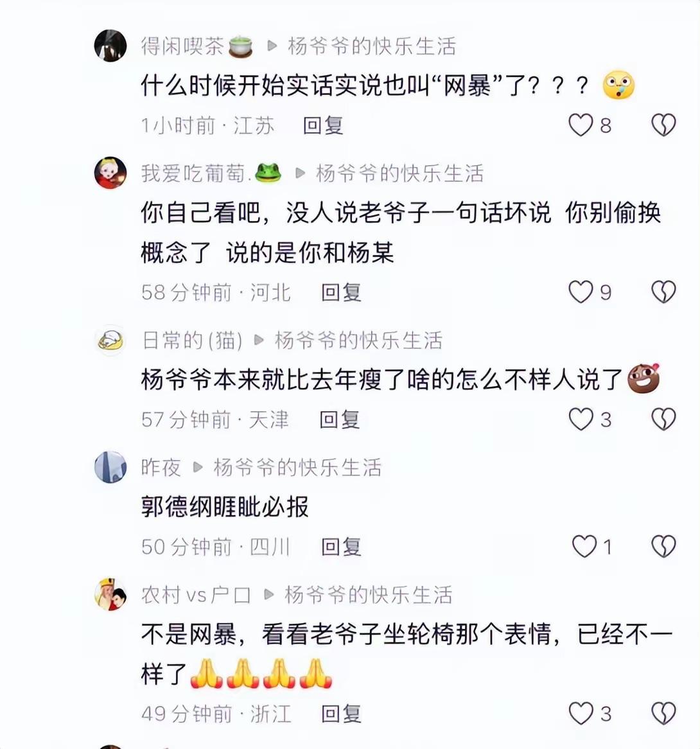The image size is (700, 749).
Task: Like the comment by 我爱吃葡萄
Action: click(581, 292)
